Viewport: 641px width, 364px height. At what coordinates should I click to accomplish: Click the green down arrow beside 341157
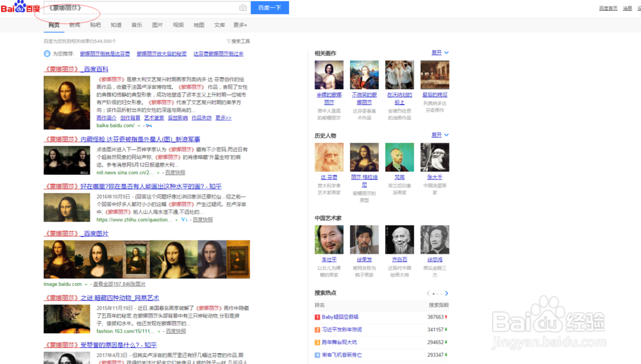pos(446,329)
